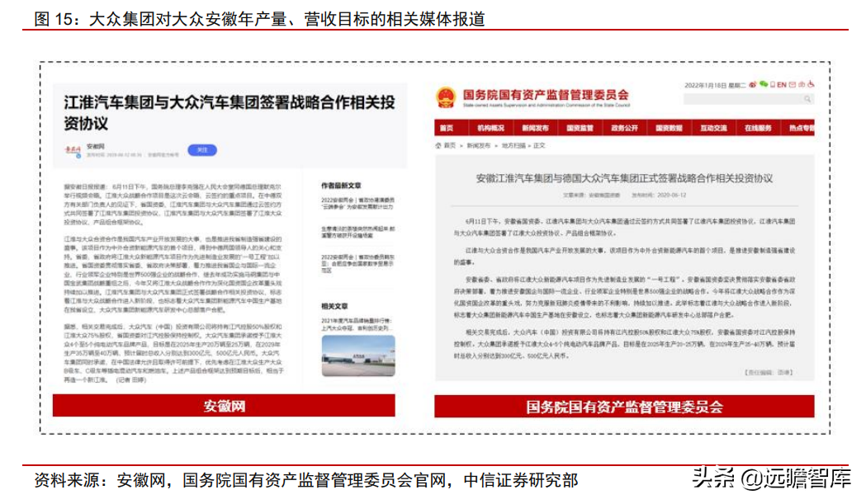Open the 政务公开 navigation menu item
Viewport: 866px width, 504px height.
(x=625, y=128)
